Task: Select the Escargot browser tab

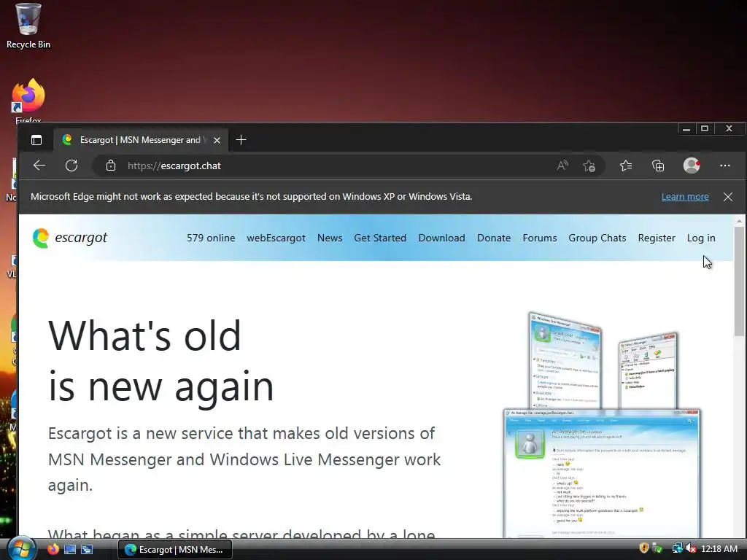Action: click(x=141, y=140)
